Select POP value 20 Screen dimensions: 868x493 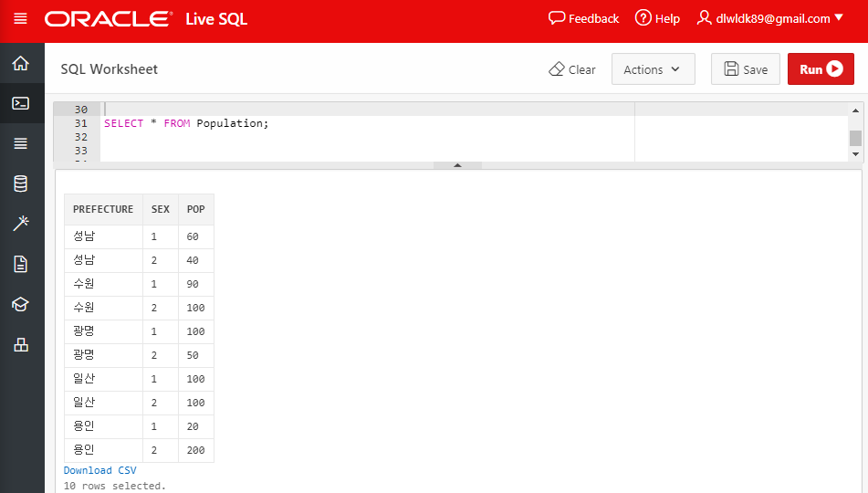coord(192,426)
